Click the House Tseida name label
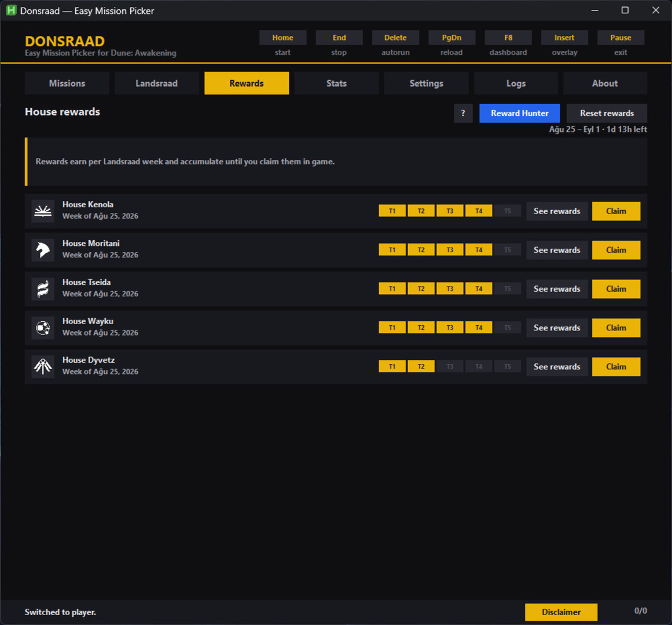This screenshot has width=672, height=625. 87,282
